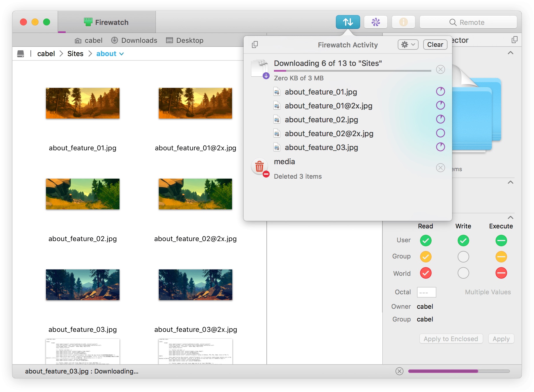534x392 pixels.
Task: Select about_feature_03@2x.jpg thumbnail
Action: click(195, 285)
